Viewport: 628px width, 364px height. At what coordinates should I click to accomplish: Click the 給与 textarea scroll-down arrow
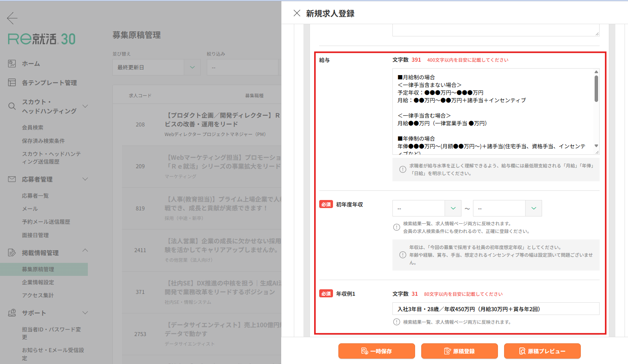point(596,146)
